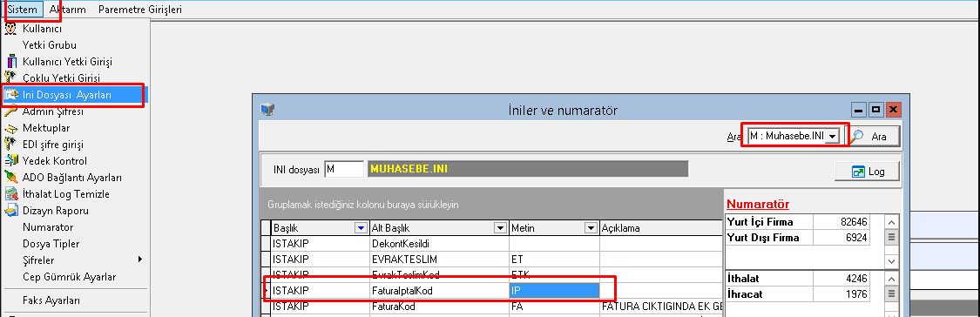Click the Dizayn Raporu icon
980x317 pixels.
pyautogui.click(x=10, y=211)
